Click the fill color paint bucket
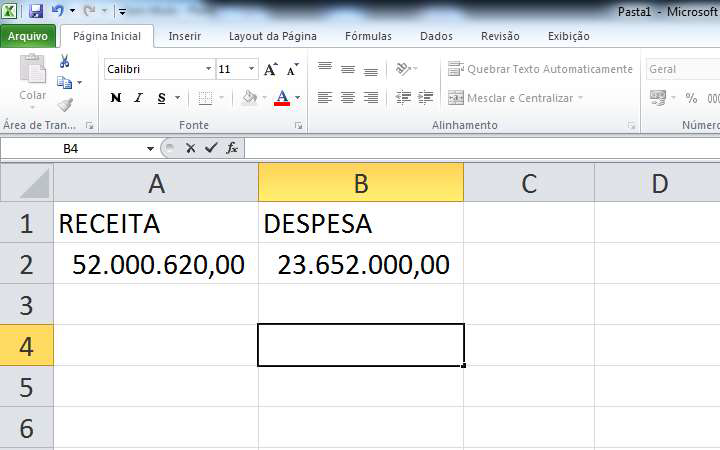The image size is (720, 450). 249,97
